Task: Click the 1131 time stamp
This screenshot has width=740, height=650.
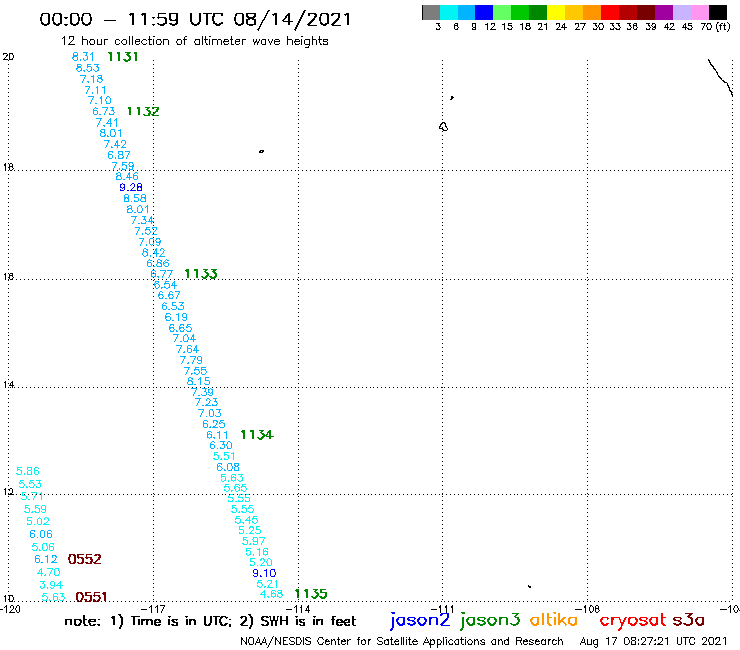Action: (x=123, y=57)
